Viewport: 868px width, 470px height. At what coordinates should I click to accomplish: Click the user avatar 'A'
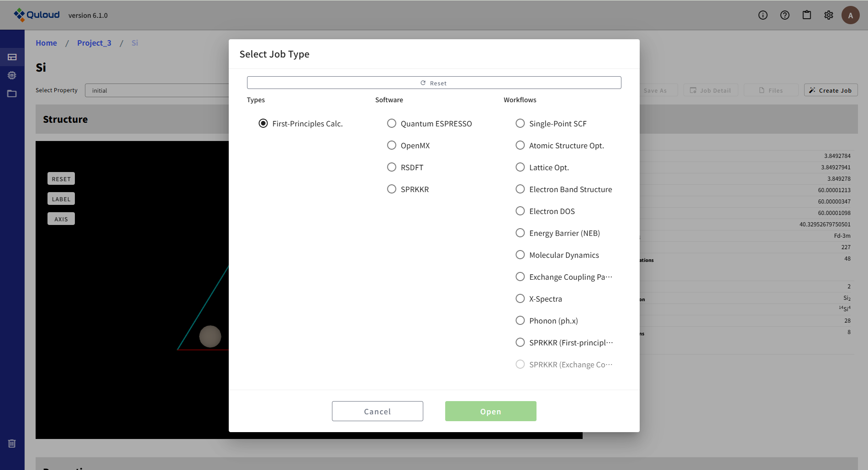(x=850, y=15)
